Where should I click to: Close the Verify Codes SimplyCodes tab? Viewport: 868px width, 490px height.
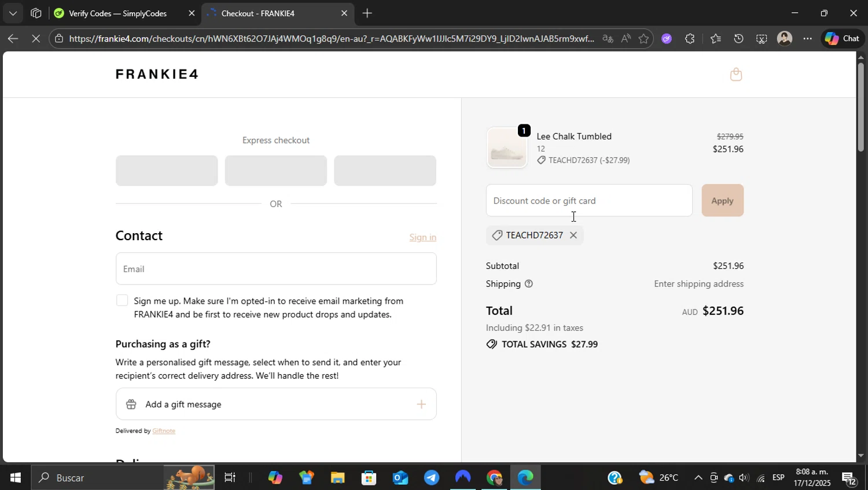(192, 13)
